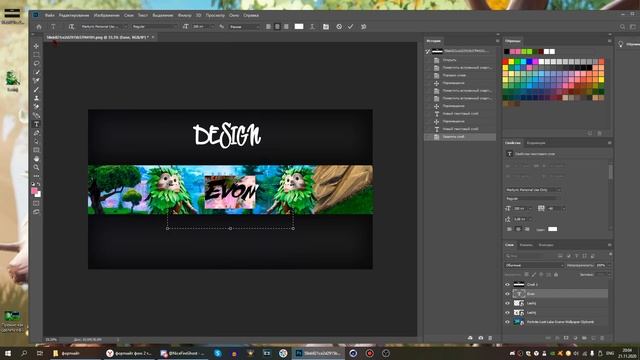The width and height of the screenshot is (640, 360).
Task: Delete swatch trash icon in Swatches panel
Action: click(599, 133)
